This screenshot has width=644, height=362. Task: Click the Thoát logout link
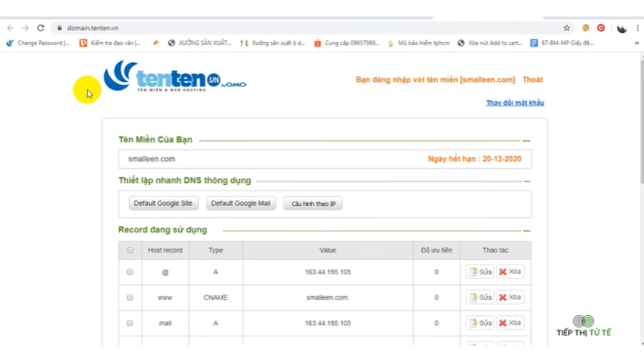pyautogui.click(x=532, y=80)
